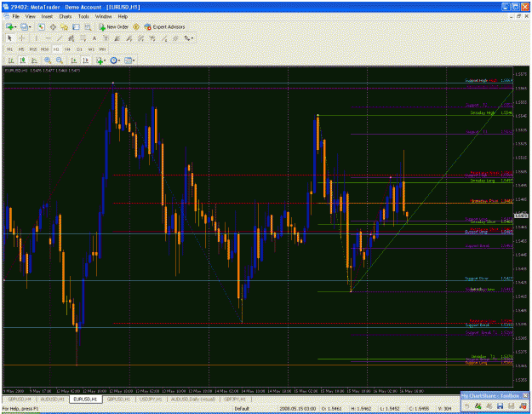Screen dimensions: 532x414
Task: Show the Market Watch window icon
Action: point(41,26)
